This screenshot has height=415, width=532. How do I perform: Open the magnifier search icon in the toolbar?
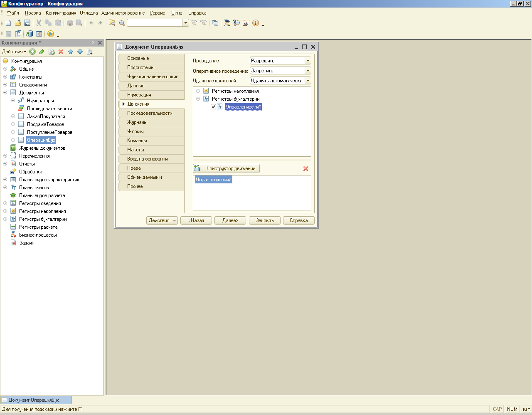[122, 23]
